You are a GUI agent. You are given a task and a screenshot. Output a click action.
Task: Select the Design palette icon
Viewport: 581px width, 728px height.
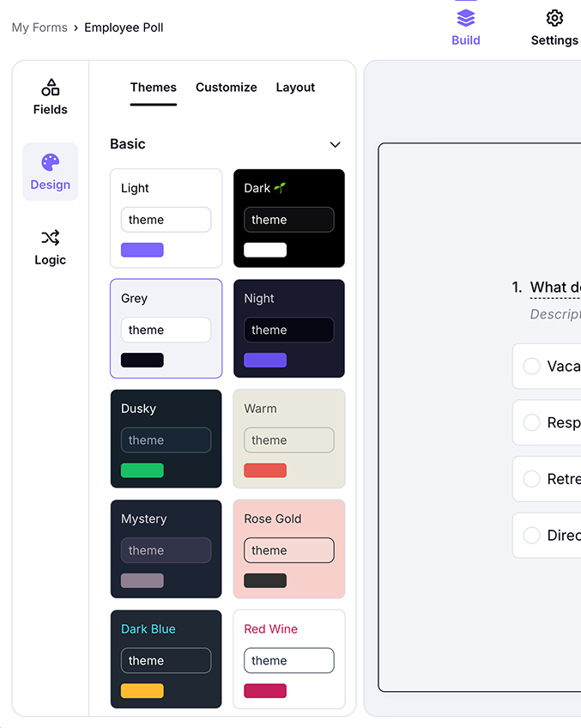51,162
